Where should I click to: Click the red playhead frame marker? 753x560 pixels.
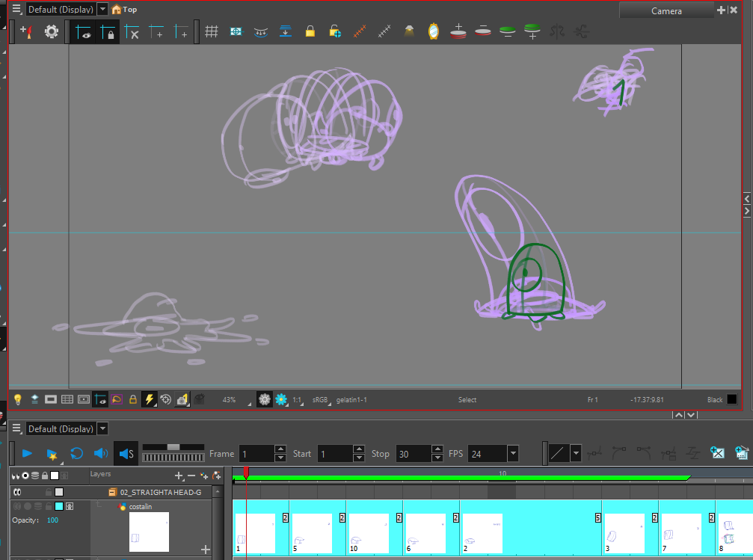(246, 472)
